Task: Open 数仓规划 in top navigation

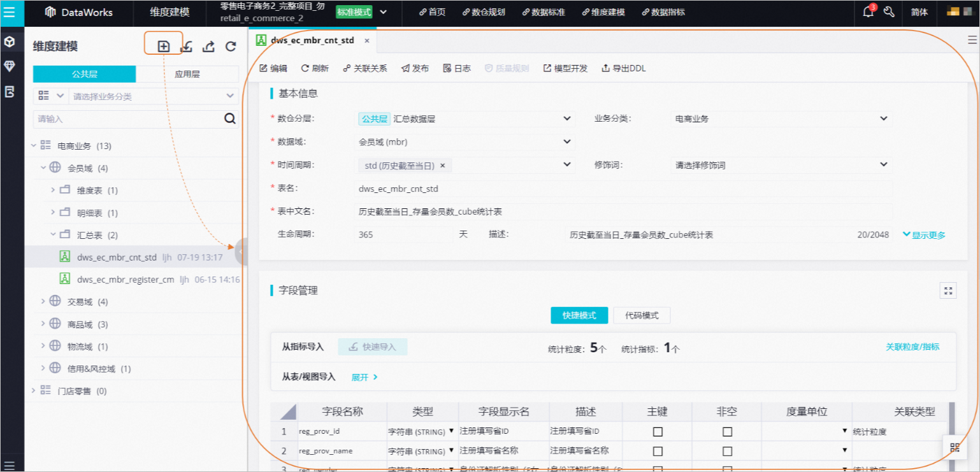Action: pos(484,12)
